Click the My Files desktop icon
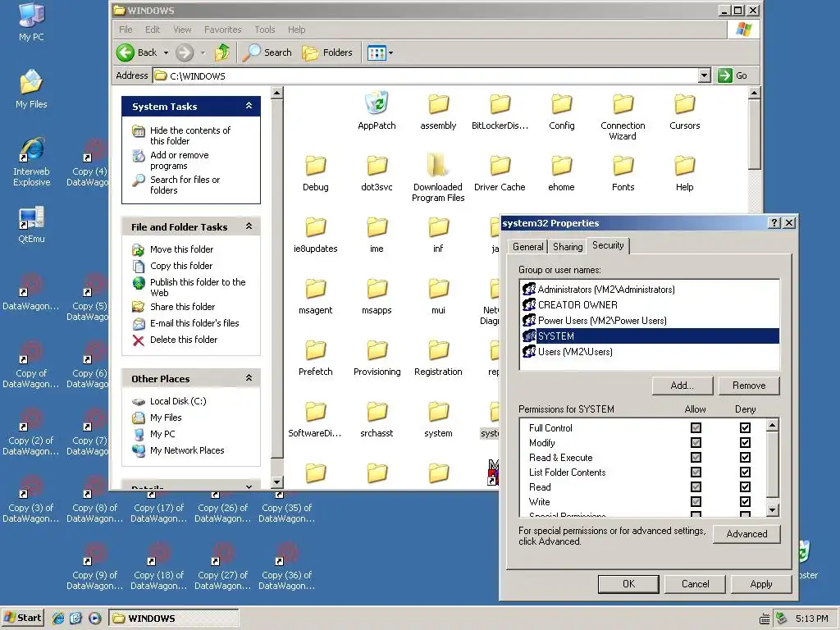 pos(32,89)
